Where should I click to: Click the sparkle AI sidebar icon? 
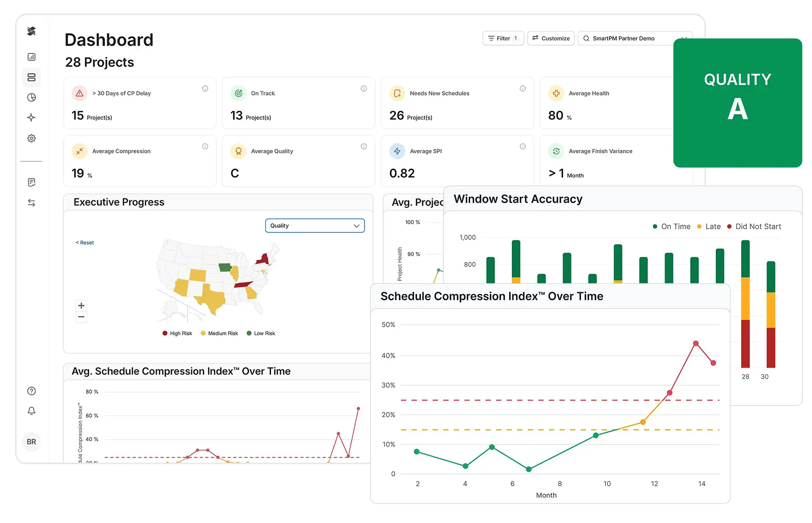click(31, 118)
